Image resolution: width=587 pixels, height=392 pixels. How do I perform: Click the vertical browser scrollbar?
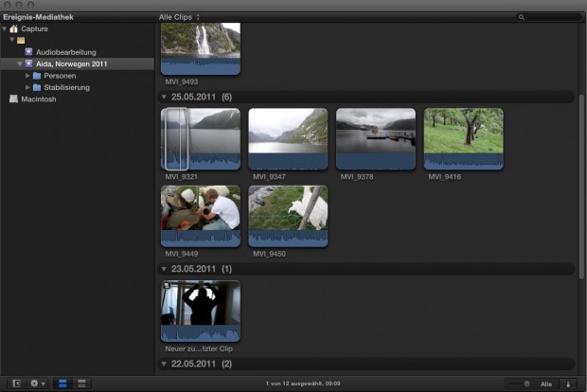tap(581, 187)
